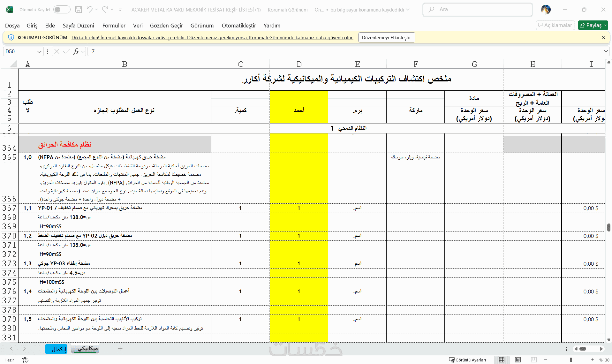
Task: Expand the file save location dropdown
Action: (408, 10)
